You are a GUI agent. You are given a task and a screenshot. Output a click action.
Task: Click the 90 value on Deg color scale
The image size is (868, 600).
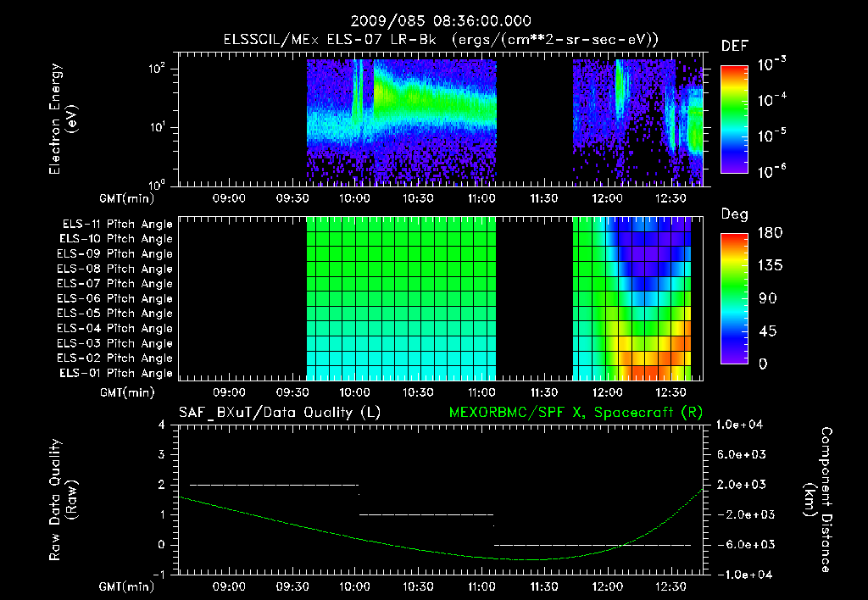tap(768, 299)
